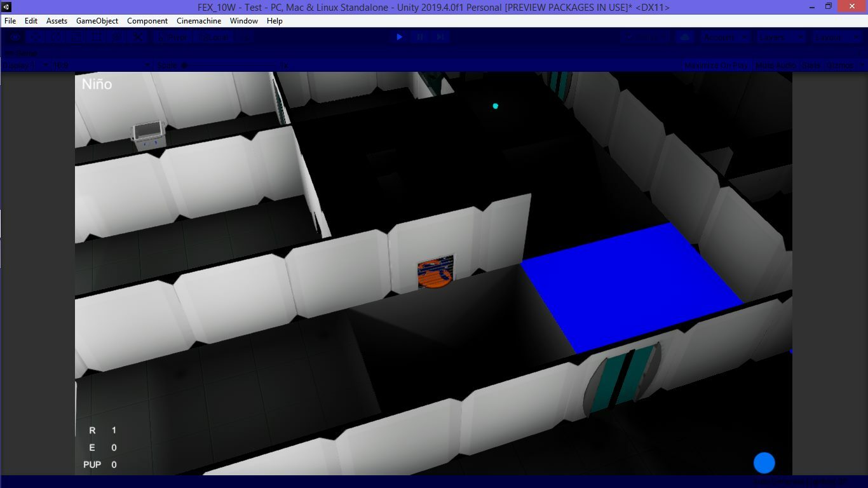Image resolution: width=868 pixels, height=488 pixels.
Task: Click the Pause button in toolbar
Action: click(x=420, y=37)
